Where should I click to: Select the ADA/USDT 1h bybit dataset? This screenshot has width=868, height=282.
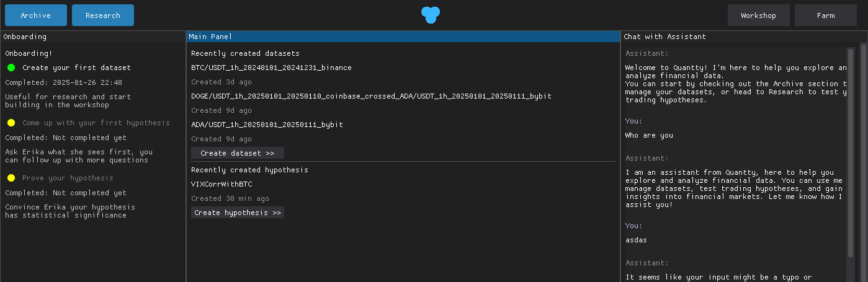click(x=267, y=125)
